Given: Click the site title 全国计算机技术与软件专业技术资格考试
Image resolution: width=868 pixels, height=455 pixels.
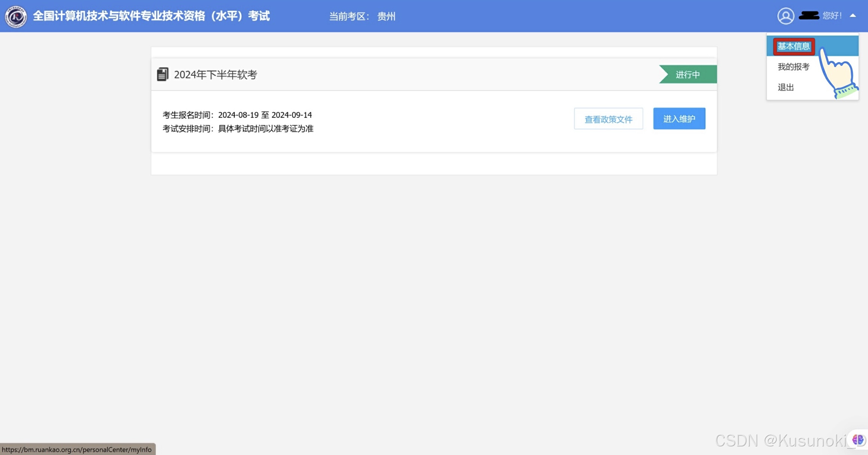Looking at the screenshot, I should point(151,16).
